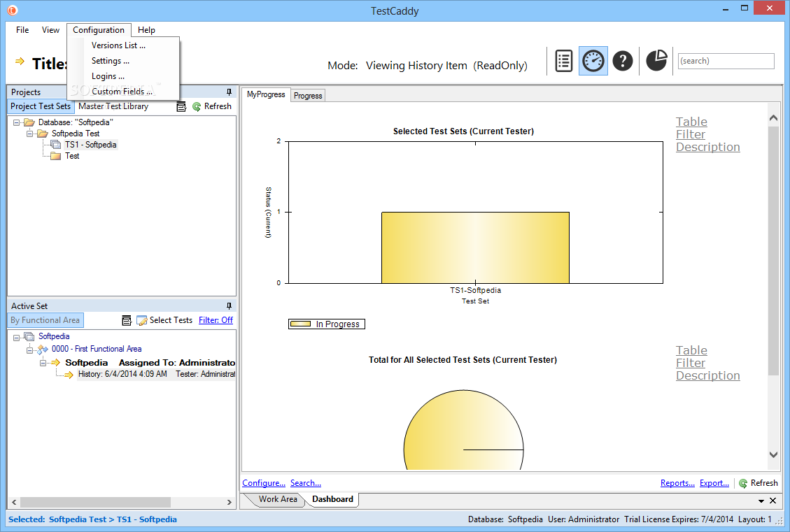The height and width of the screenshot is (532, 790).
Task: Click Active Set horizontal scrollbar right arrow
Action: click(230, 503)
